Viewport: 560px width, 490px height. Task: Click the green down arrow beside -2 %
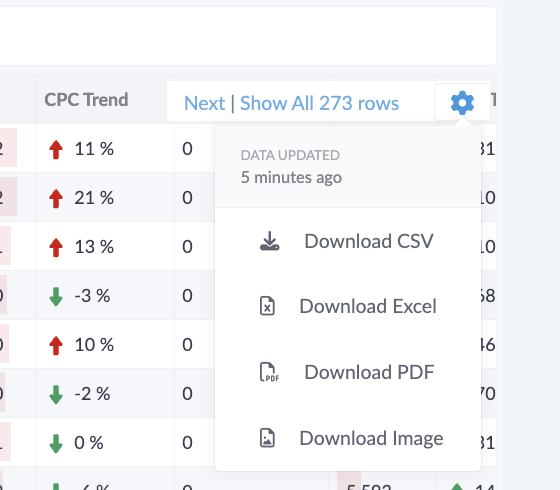click(56, 394)
